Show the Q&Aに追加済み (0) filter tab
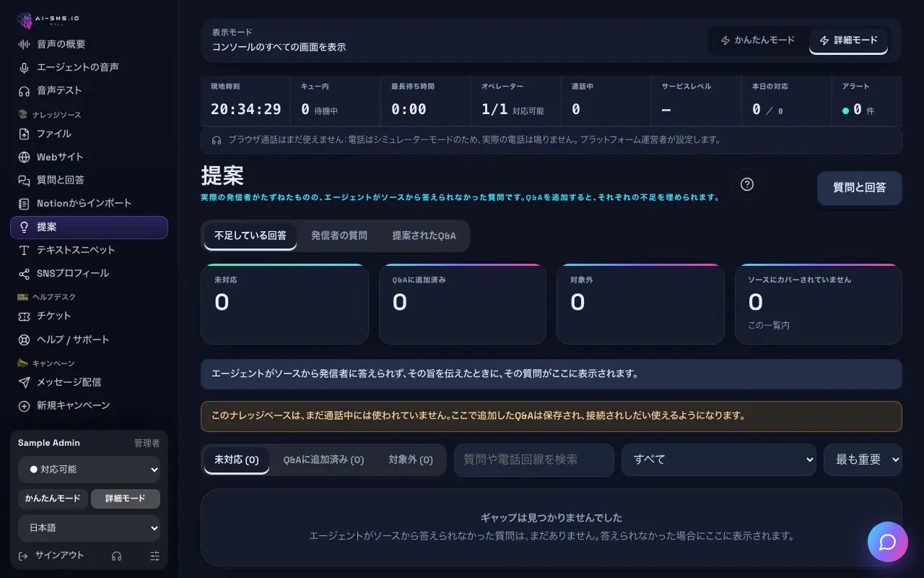Viewport: 924px width, 578px height. pos(323,460)
